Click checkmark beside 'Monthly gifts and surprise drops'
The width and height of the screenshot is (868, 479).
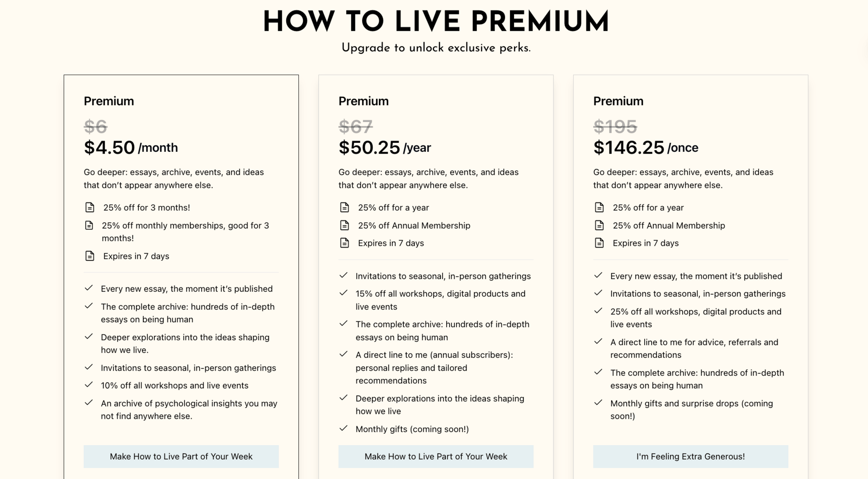tap(598, 403)
